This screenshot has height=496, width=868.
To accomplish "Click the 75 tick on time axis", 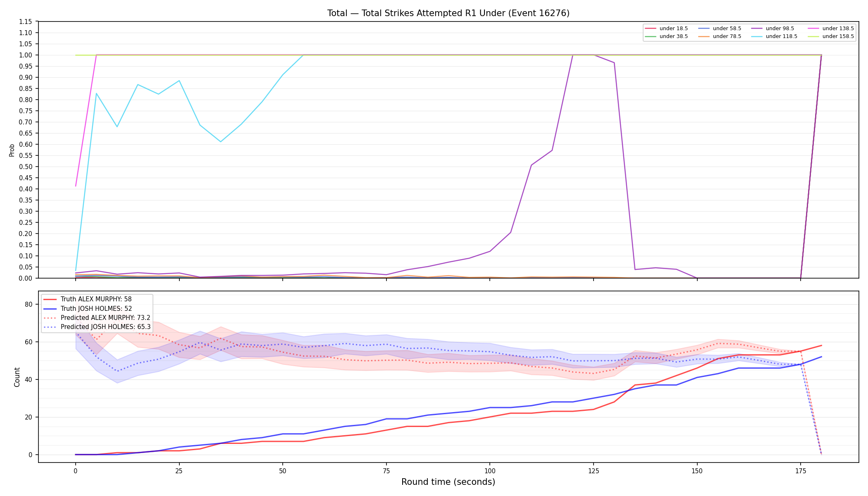I will click(x=386, y=470).
